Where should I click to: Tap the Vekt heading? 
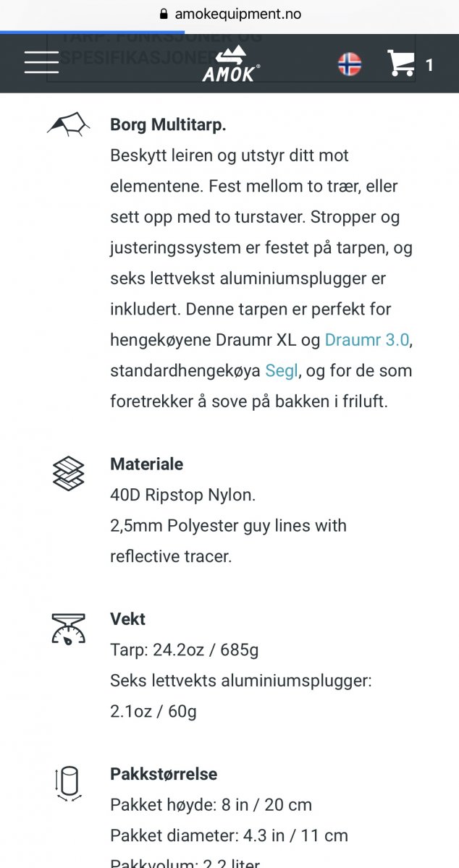click(x=127, y=619)
